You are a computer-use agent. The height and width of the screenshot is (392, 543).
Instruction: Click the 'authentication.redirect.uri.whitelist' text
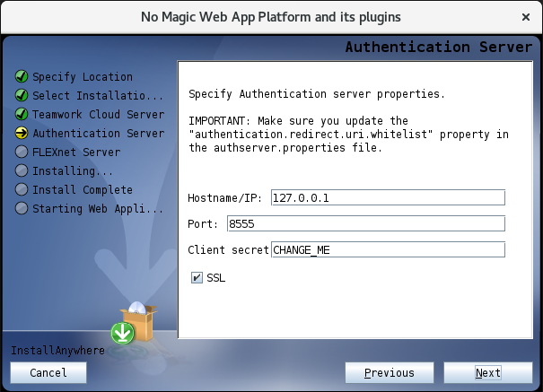point(311,135)
